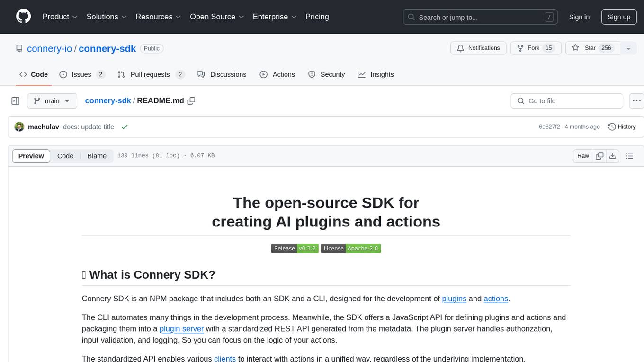Click the file size 6.07 KB text

coord(202,156)
